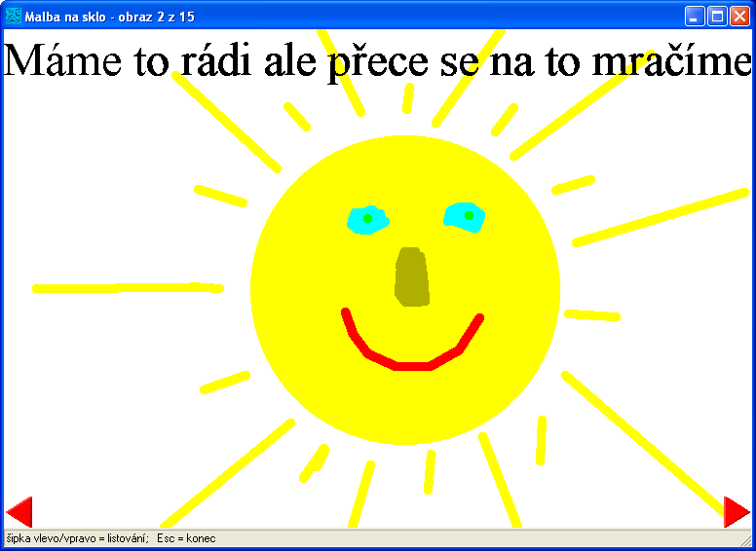
Task: Minimize the Malba na sklo window
Action: point(695,16)
